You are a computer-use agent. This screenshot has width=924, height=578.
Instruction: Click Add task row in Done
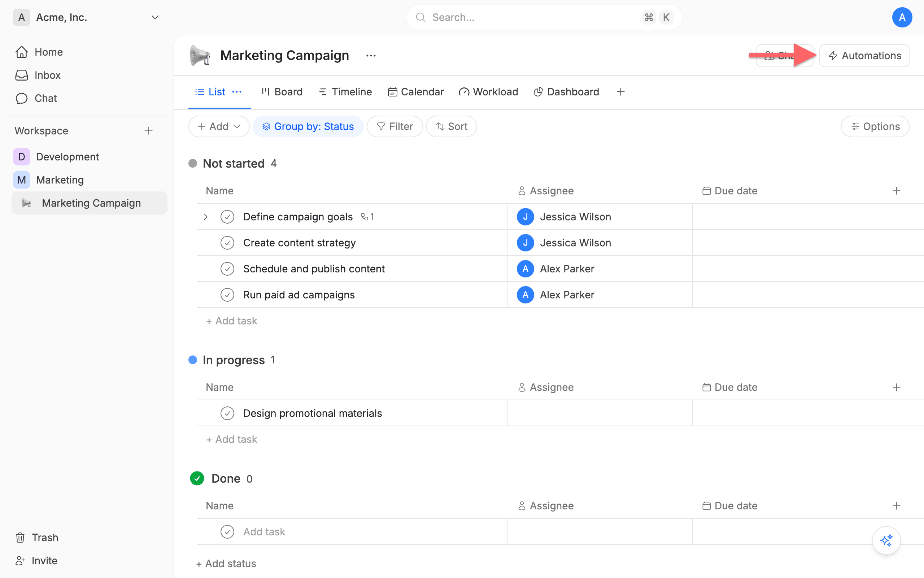pos(264,532)
